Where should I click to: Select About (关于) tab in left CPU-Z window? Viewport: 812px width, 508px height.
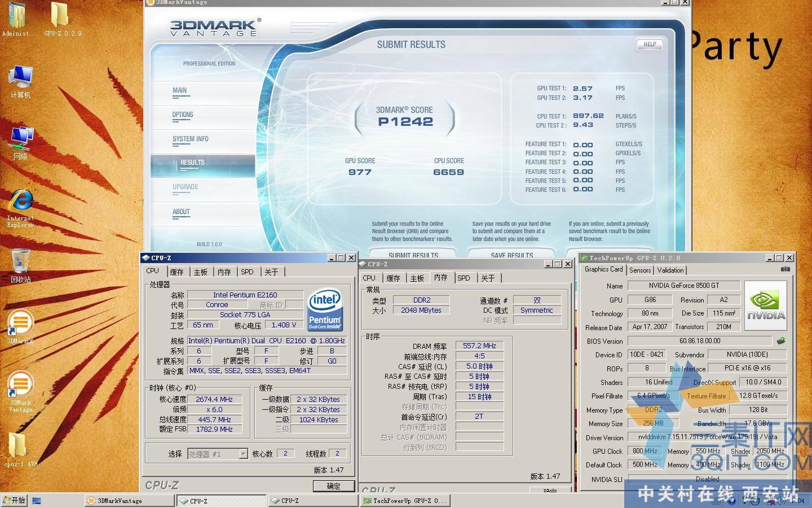click(272, 272)
